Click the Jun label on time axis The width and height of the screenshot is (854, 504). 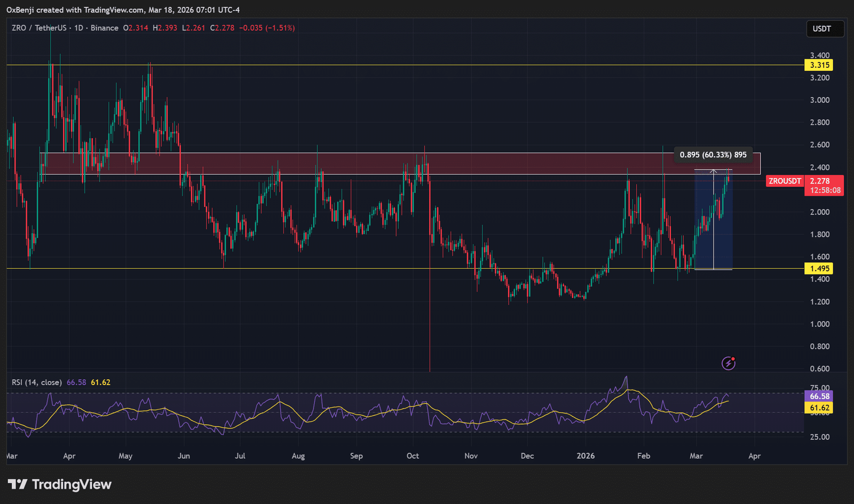click(x=184, y=456)
